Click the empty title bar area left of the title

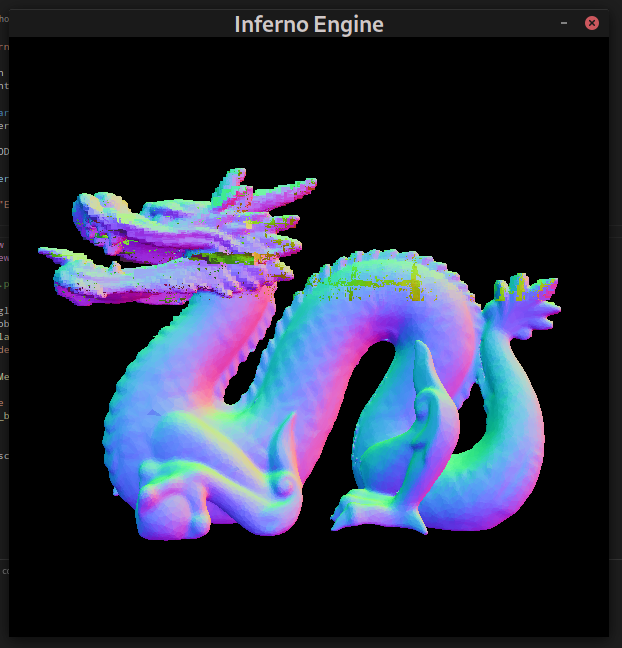point(120,24)
